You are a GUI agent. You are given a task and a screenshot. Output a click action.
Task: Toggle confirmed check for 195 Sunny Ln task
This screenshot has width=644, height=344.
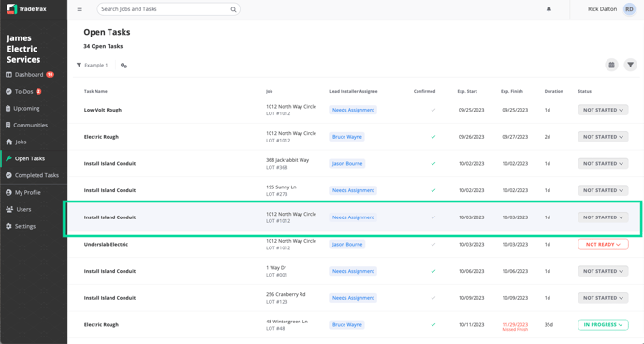[432, 190]
